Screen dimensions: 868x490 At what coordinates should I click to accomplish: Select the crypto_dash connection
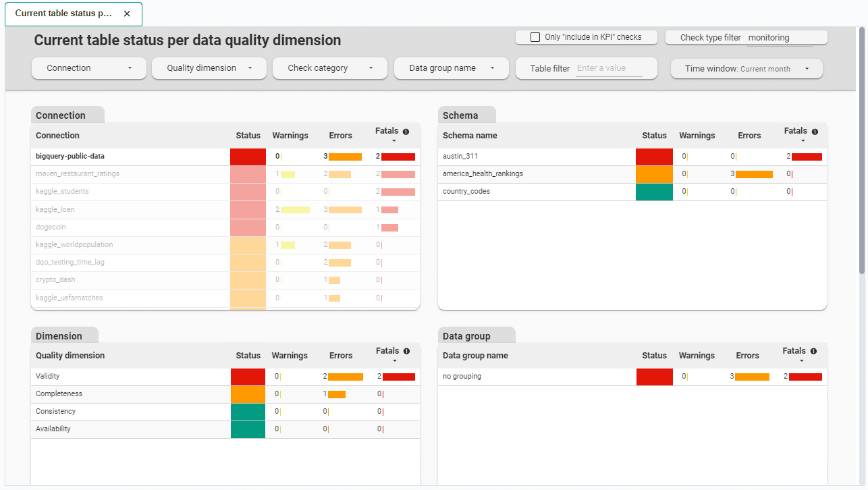(225, 280)
